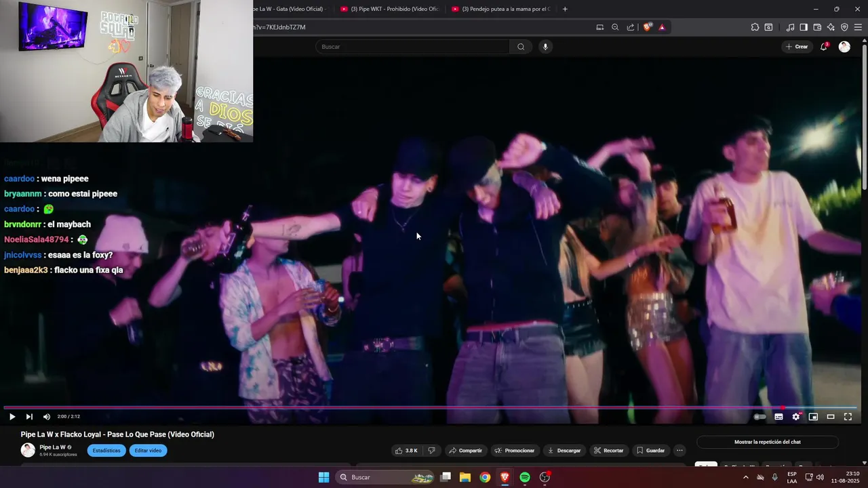Enter fullscreen on the video player

[848, 417]
